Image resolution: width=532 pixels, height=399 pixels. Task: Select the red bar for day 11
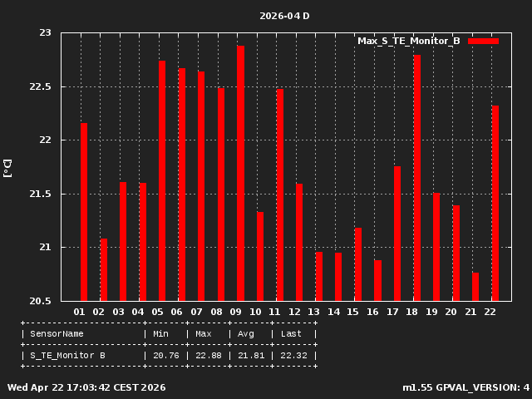point(280,195)
